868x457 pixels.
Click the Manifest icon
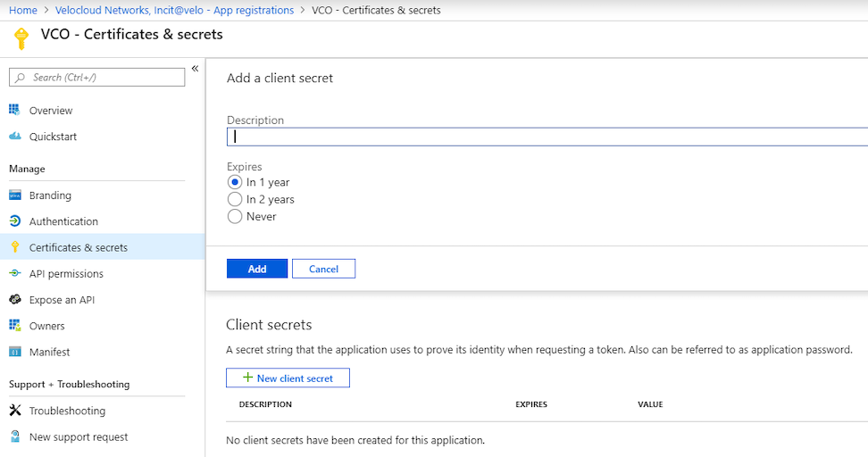click(14, 352)
